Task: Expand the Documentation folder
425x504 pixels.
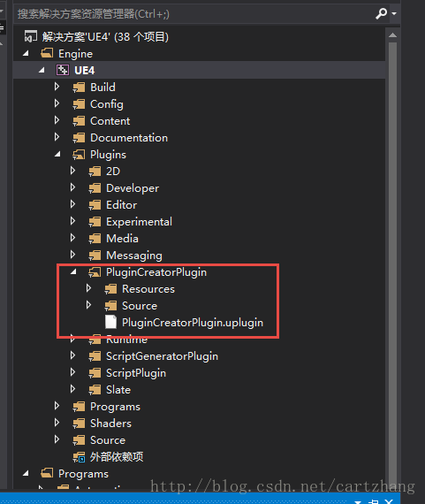Action: click(x=57, y=137)
